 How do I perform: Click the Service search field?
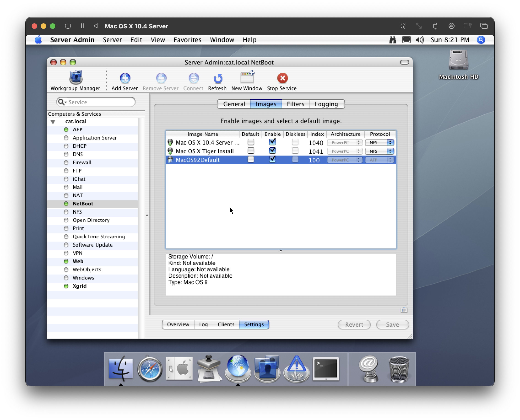coord(99,102)
